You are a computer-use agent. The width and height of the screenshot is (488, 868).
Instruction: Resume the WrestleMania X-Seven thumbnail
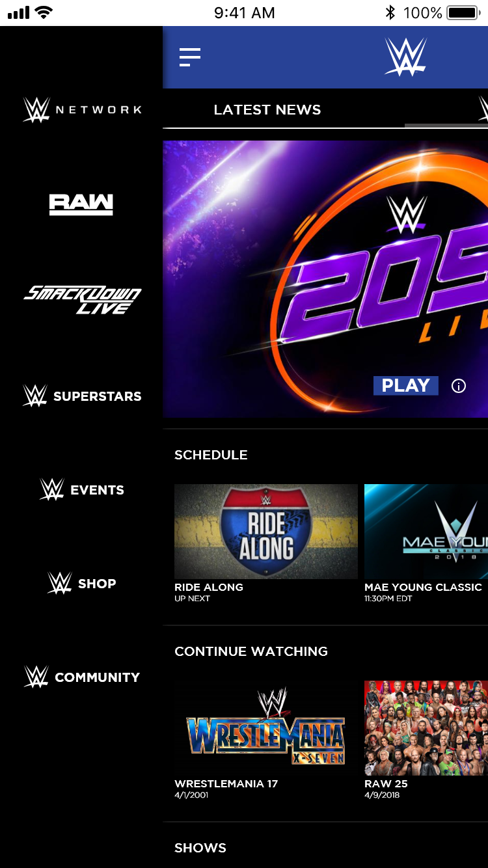click(266, 728)
